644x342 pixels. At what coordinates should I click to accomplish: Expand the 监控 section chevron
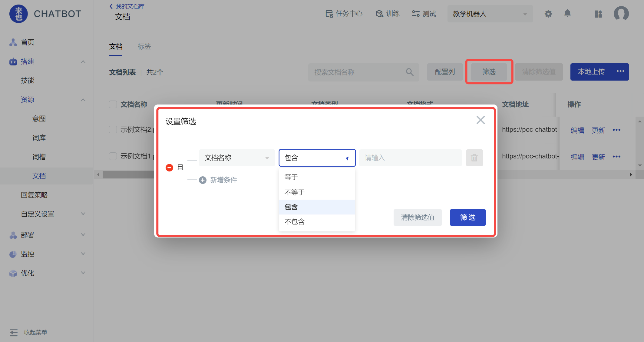(x=83, y=254)
